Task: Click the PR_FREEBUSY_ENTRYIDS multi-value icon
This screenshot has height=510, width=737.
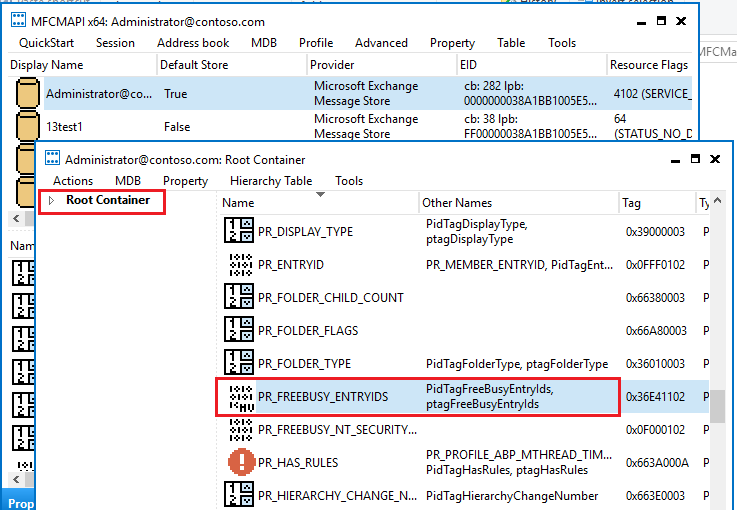Action: click(241, 398)
